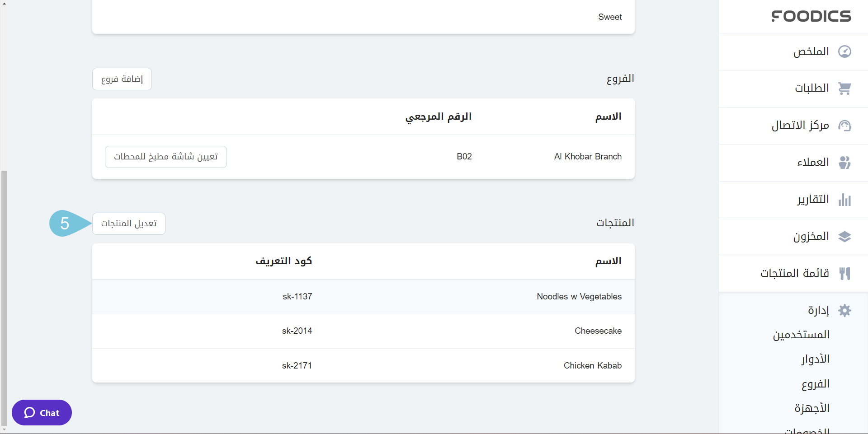Click the inventory layers icon
The image size is (868, 434).
point(844,237)
